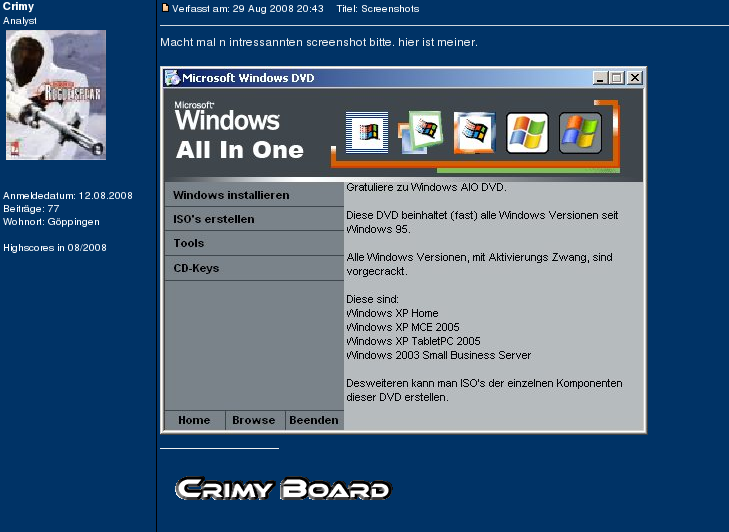Minimize the Microsoft Windows DVD window
The height and width of the screenshot is (532, 729).
pyautogui.click(x=600, y=78)
